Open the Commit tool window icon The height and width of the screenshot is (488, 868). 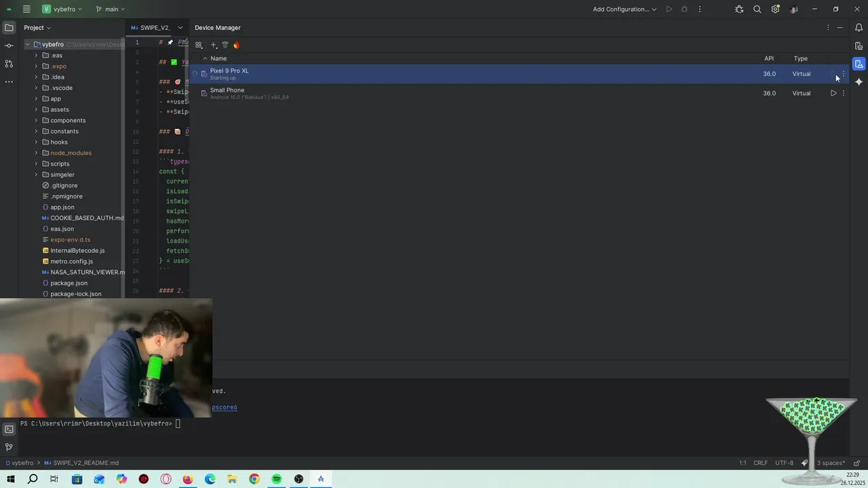click(9, 45)
